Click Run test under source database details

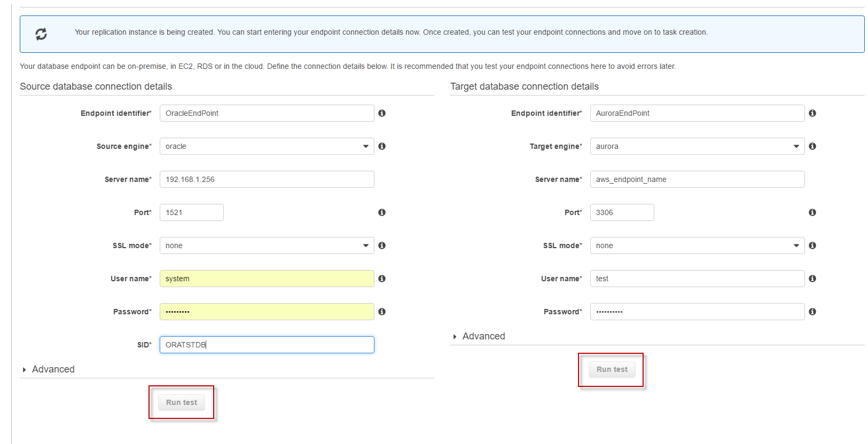point(182,402)
